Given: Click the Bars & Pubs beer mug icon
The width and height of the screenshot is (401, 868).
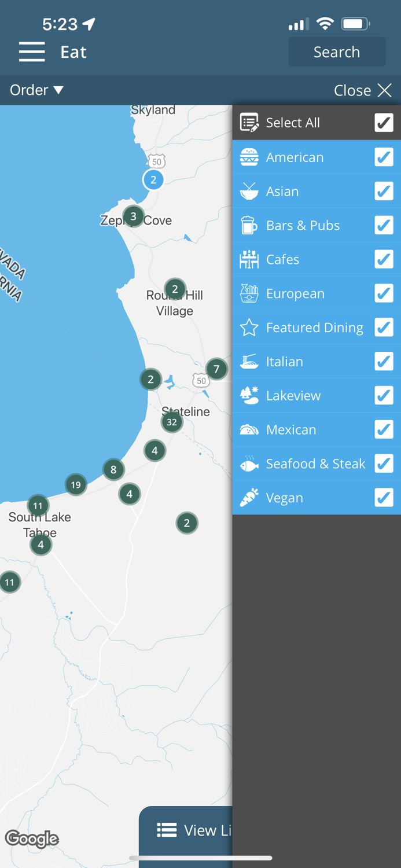Looking at the screenshot, I should [x=249, y=225].
